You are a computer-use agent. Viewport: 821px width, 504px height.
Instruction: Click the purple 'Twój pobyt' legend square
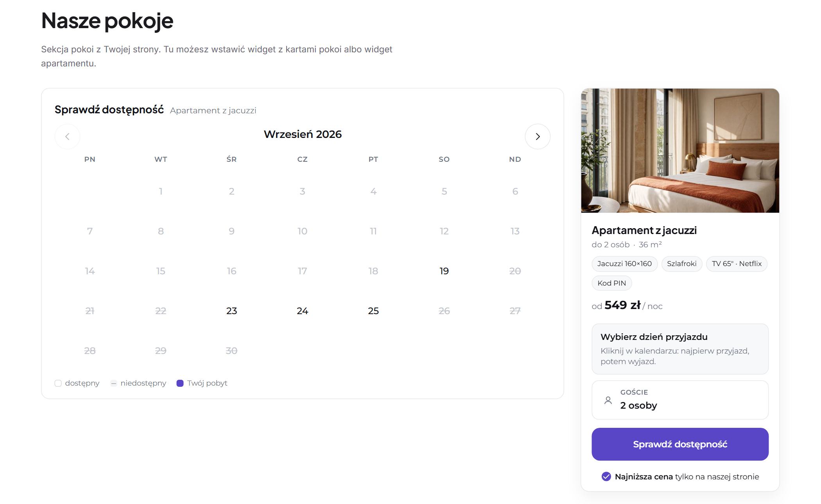pos(180,383)
